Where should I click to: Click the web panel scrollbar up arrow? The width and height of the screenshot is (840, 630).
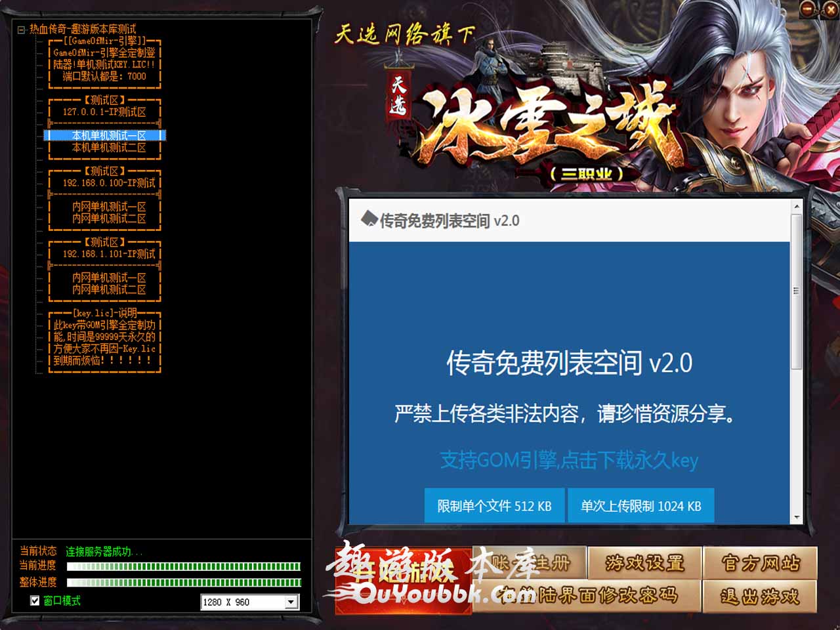797,207
